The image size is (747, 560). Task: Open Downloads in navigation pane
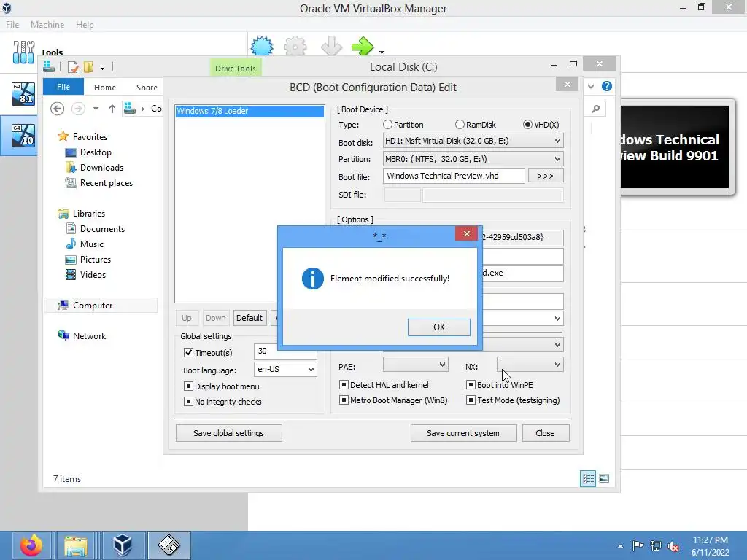coord(101,167)
